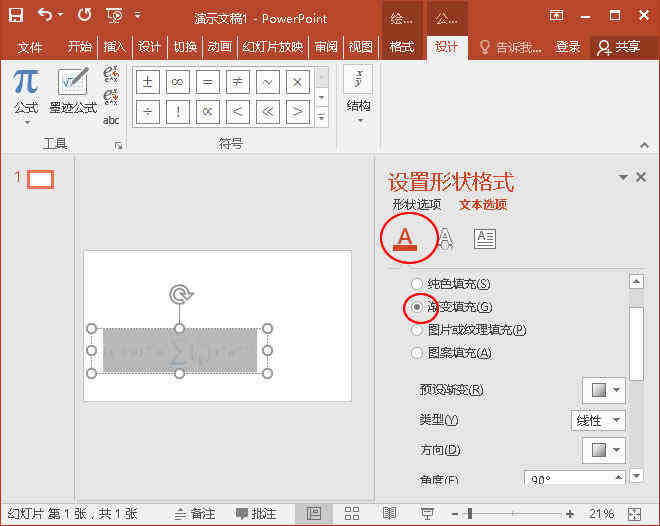Viewport: 660px width, 526px height.
Task: Open the 公式 equation dropdown arrow
Action: click(27, 122)
